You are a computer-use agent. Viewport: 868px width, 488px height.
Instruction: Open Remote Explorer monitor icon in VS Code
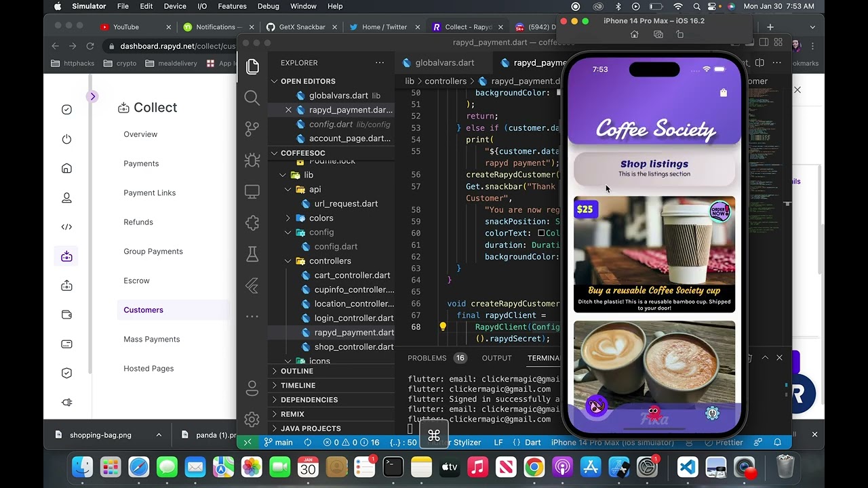click(252, 192)
